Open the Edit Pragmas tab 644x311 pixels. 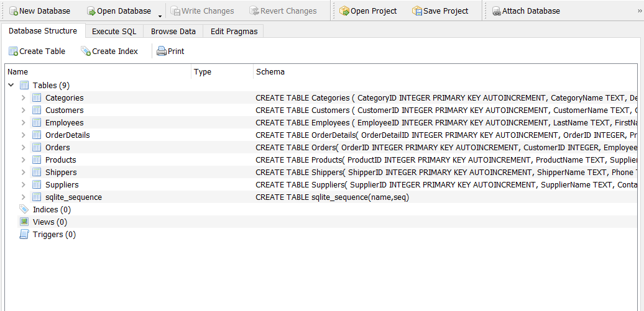234,31
